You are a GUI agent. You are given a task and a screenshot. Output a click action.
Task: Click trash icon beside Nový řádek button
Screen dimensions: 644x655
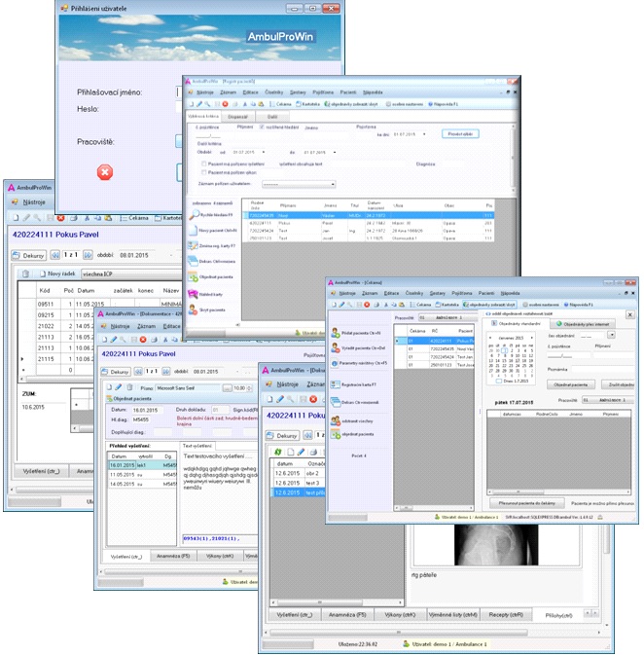point(25,273)
